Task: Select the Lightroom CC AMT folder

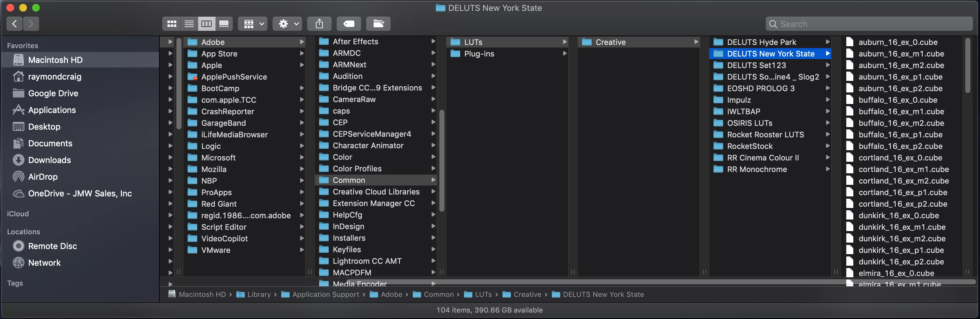Action: [376, 261]
